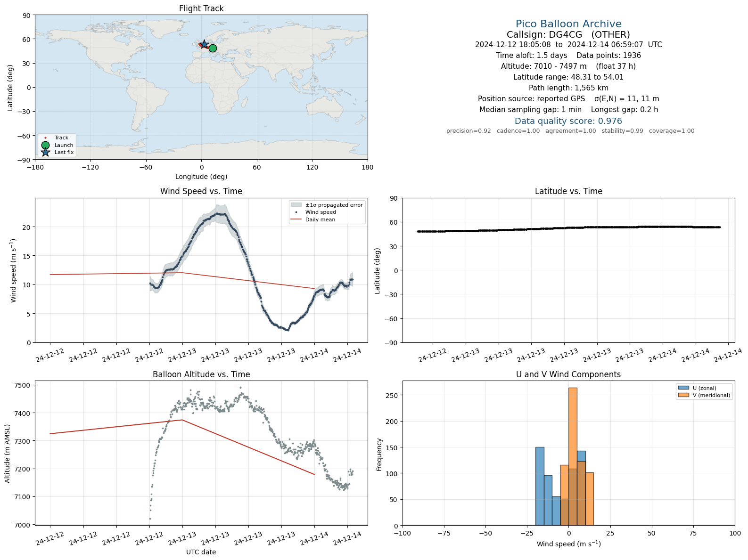Screen dimensions: 748x560
Task: Select the "stability=0.99" metric text
Action: (622, 131)
